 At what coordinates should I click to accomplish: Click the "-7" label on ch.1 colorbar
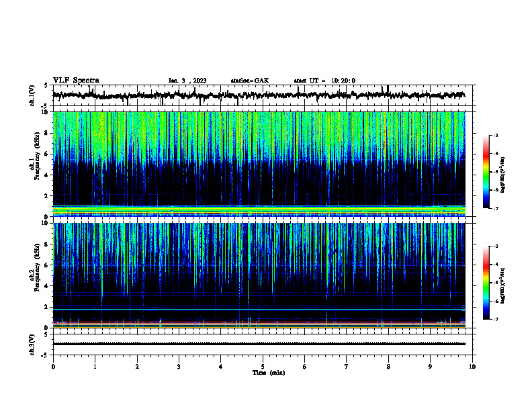tap(496, 208)
